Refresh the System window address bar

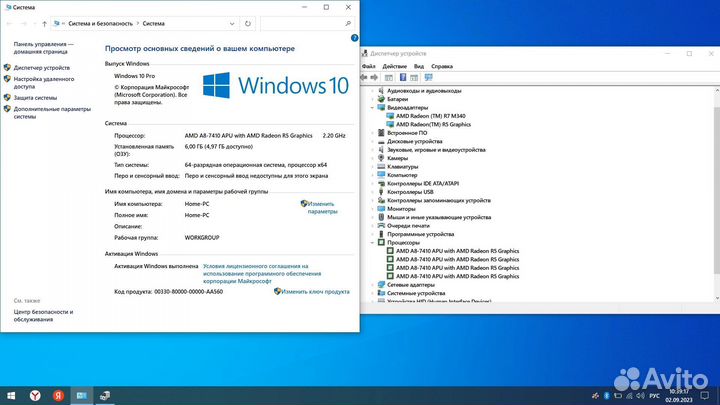[x=248, y=24]
